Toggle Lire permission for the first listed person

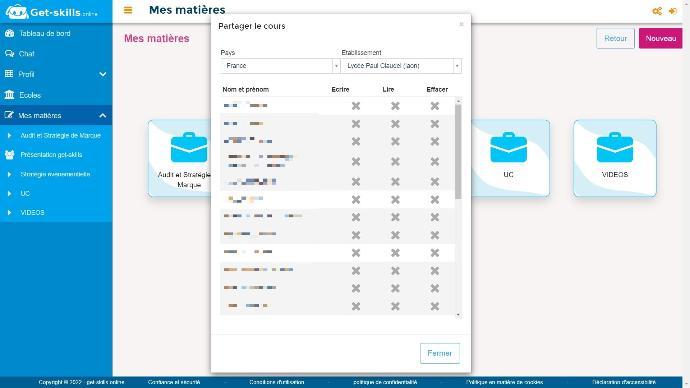coord(395,106)
